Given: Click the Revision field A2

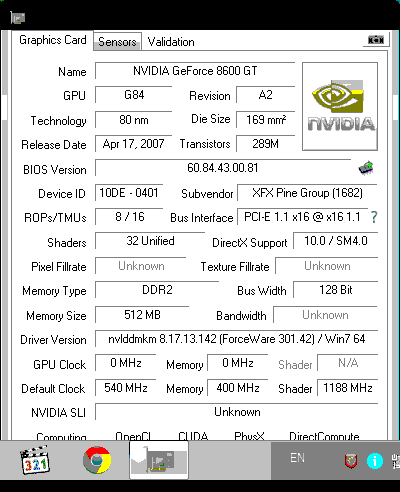Looking at the screenshot, I should 266,95.
